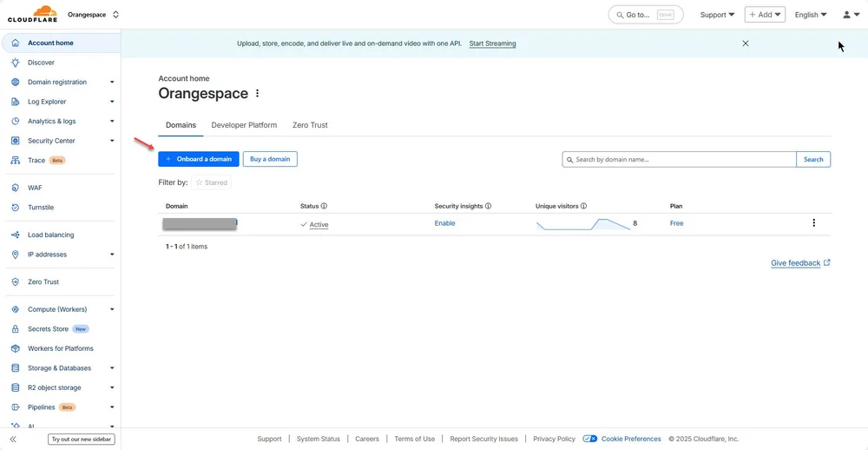Click the R2 object storage icon
This screenshot has height=450, width=868.
(x=16, y=388)
